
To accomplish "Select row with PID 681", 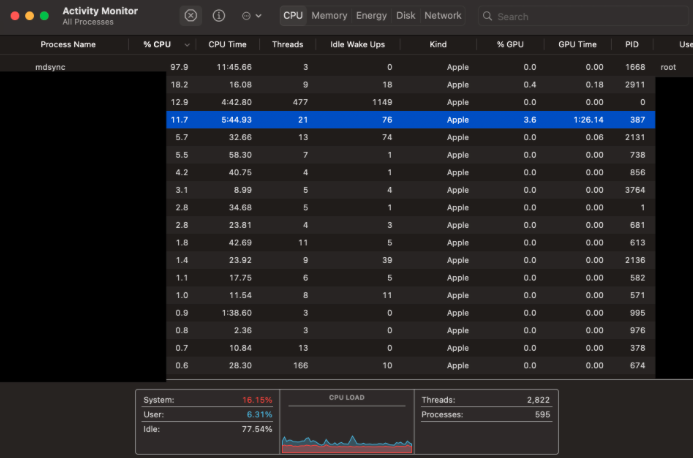I will pyautogui.click(x=411, y=225).
